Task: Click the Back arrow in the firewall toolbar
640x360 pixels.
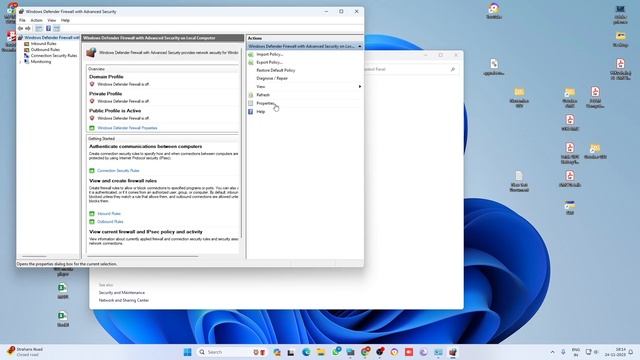Action: [x=20, y=29]
